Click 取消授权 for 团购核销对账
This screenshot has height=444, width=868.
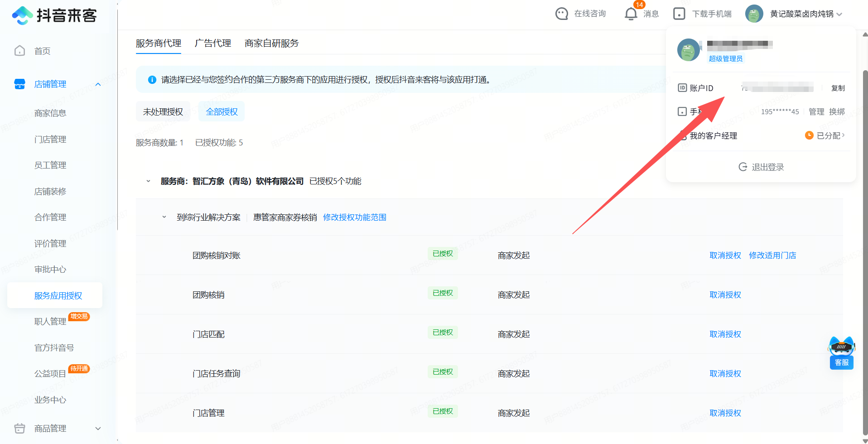click(725, 256)
